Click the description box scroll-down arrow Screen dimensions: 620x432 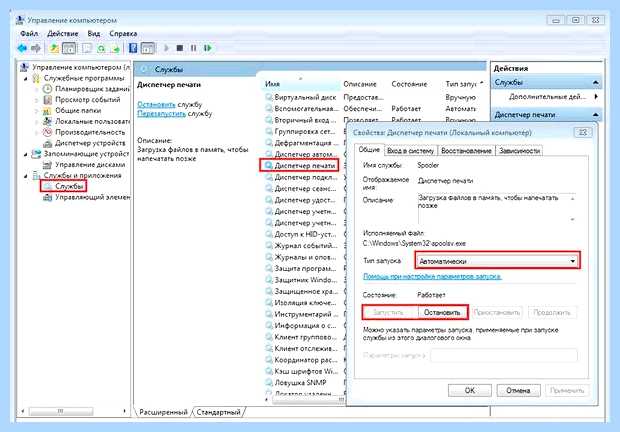click(x=573, y=219)
